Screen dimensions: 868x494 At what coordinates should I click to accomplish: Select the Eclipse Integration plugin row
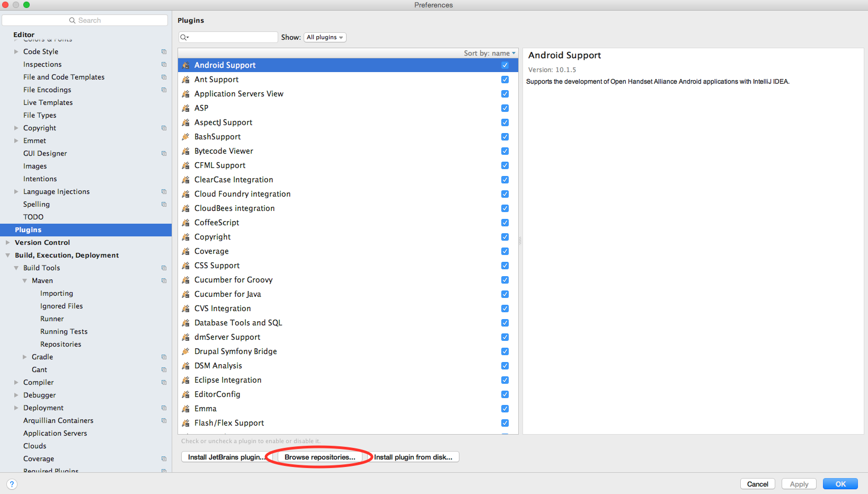click(348, 380)
